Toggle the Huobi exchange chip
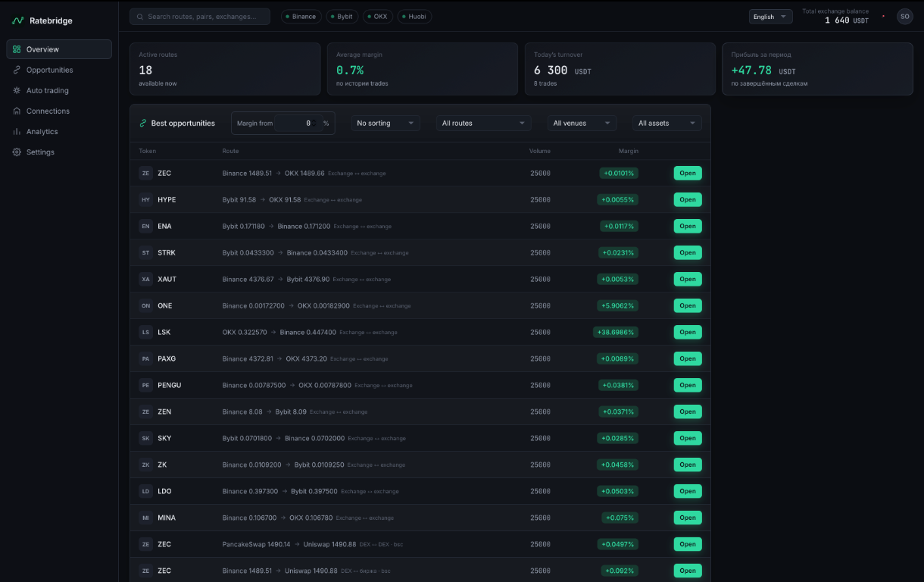The width and height of the screenshot is (924, 582). 414,16
